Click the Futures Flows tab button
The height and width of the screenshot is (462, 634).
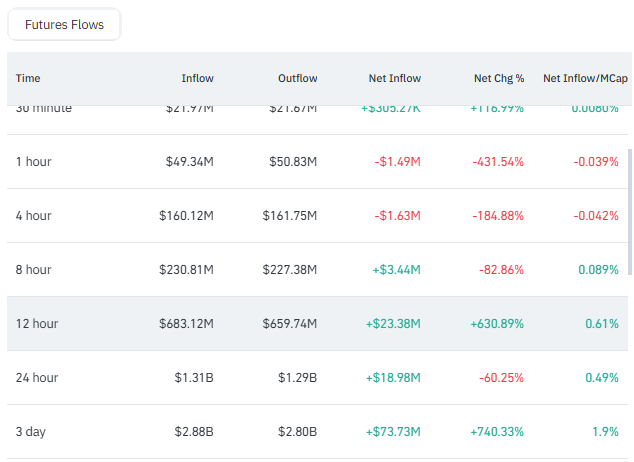click(64, 25)
